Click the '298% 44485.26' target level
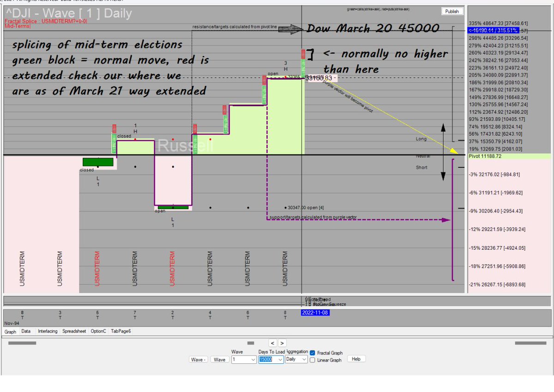 click(x=498, y=38)
